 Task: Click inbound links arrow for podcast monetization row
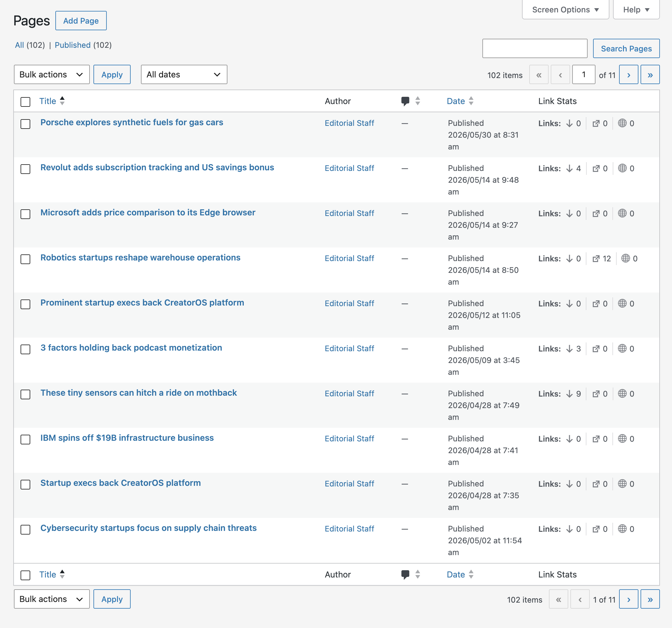569,349
